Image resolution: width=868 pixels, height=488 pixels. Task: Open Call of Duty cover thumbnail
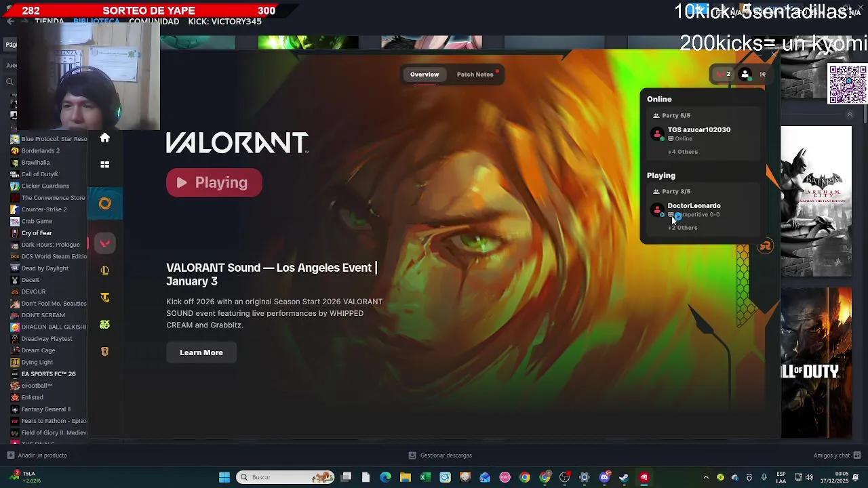tap(816, 363)
